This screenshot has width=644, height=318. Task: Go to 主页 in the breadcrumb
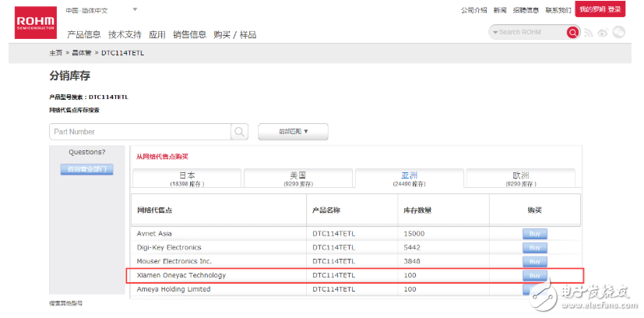tap(56, 53)
